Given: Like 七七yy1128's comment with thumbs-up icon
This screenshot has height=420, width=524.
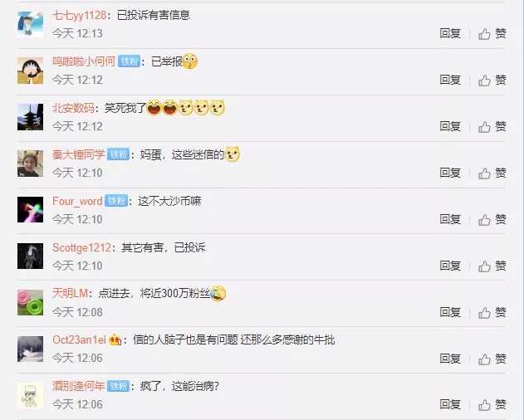Looking at the screenshot, I should 492,34.
